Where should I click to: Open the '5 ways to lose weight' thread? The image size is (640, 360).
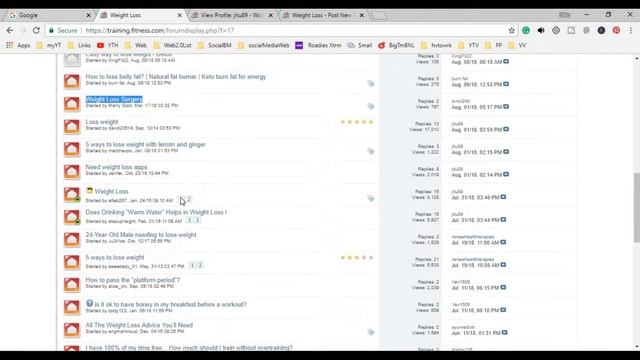click(x=115, y=258)
